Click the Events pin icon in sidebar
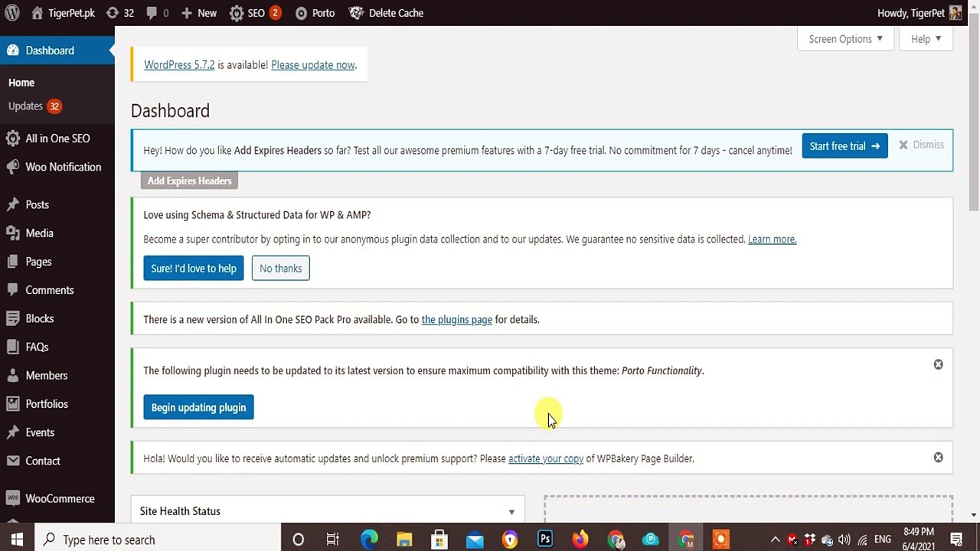Screen dimensions: 980x551 [x=12, y=432]
